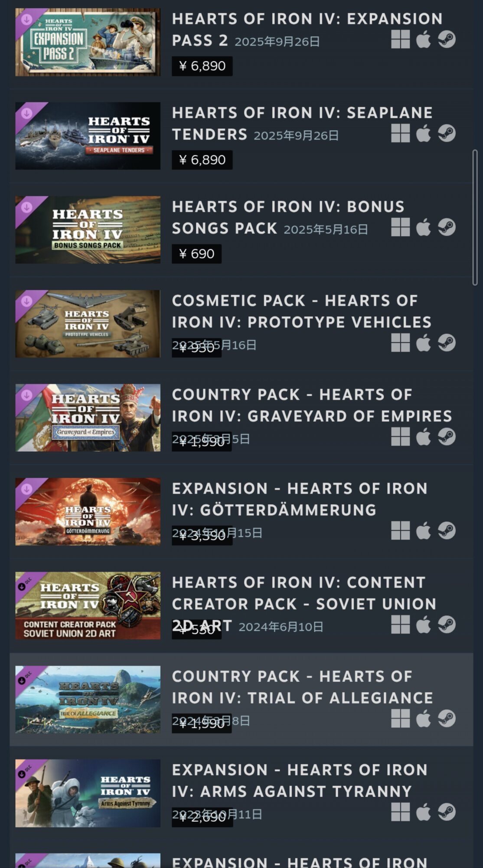Open Götterdämmerung expansion thumbnail
Viewport: 483px width, 868px height.
[x=88, y=512]
